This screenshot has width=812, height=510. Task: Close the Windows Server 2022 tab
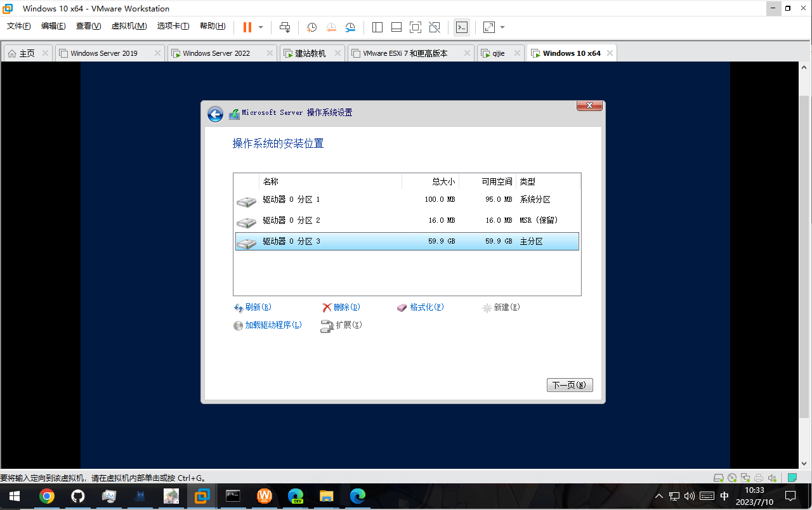click(270, 53)
